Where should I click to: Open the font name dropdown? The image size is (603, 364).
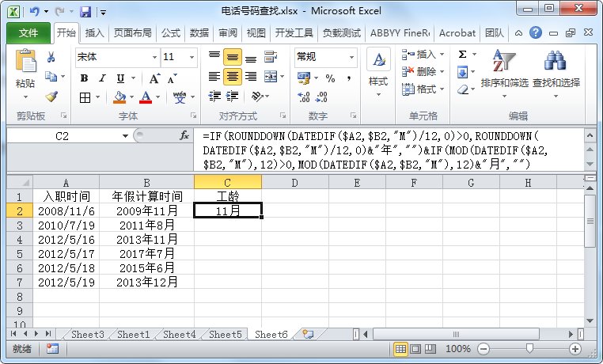click(x=154, y=57)
